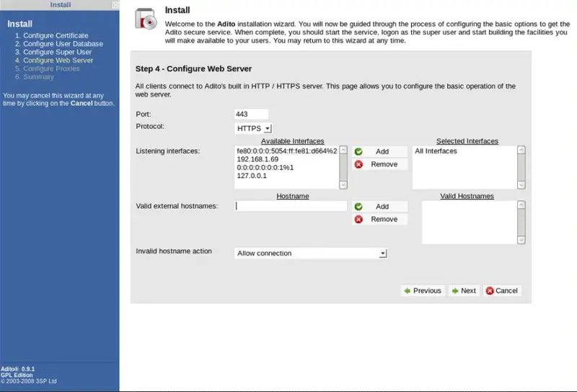This screenshot has height=392, width=577.
Task: Click green Add icon for hostnames
Action: point(358,207)
